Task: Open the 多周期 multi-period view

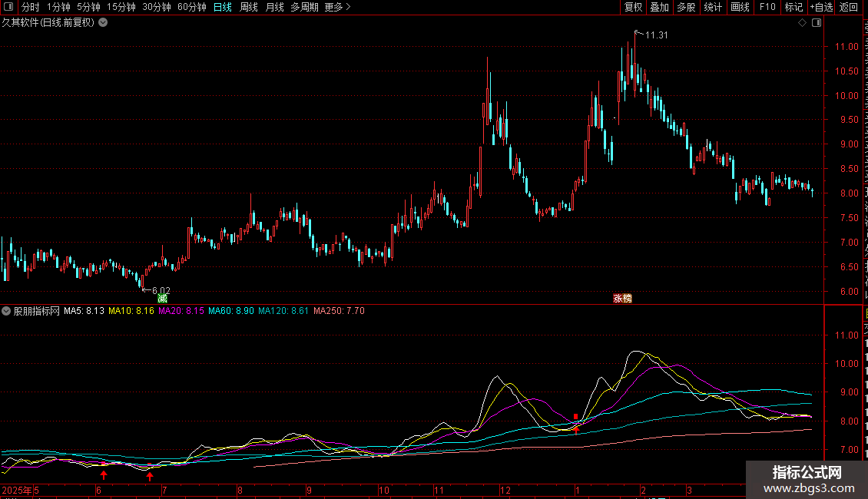Action: [x=304, y=7]
